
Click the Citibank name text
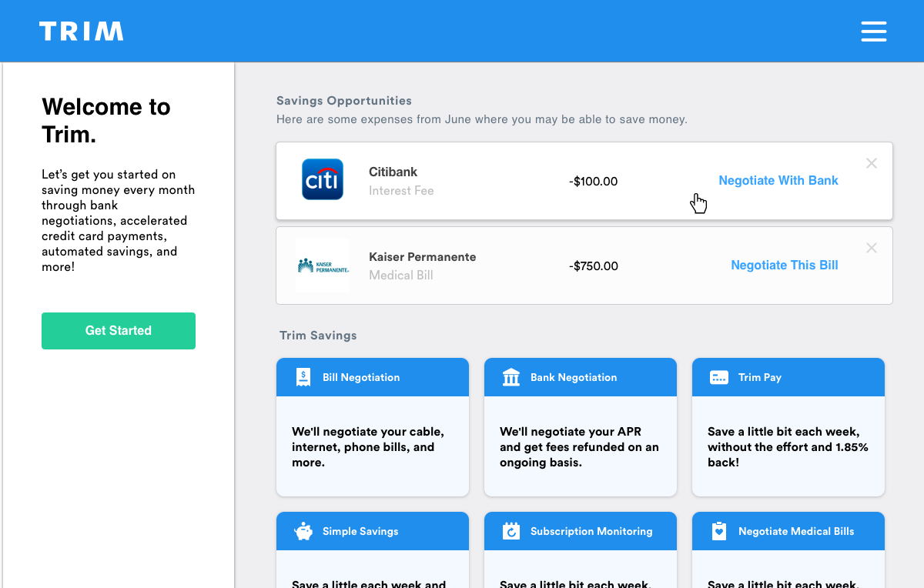coord(393,172)
